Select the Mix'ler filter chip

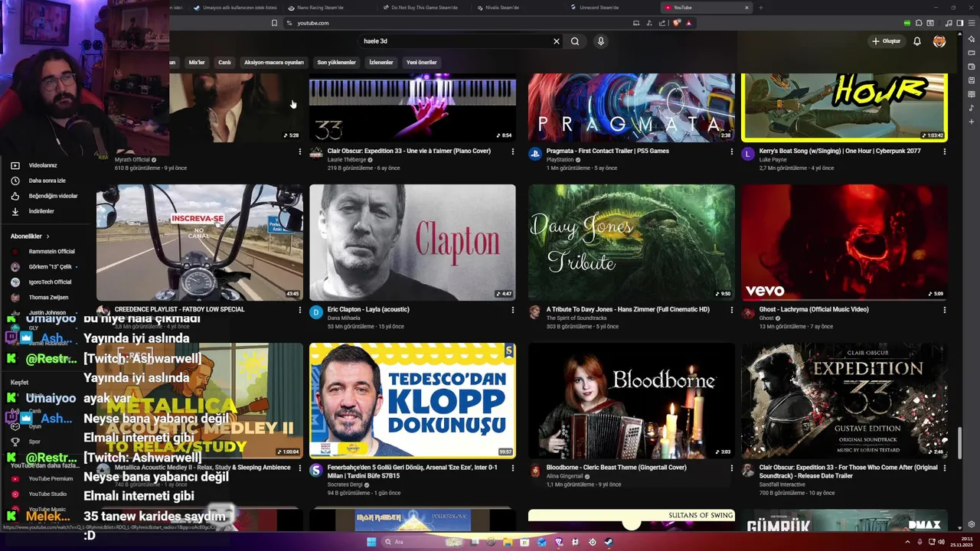click(x=197, y=62)
